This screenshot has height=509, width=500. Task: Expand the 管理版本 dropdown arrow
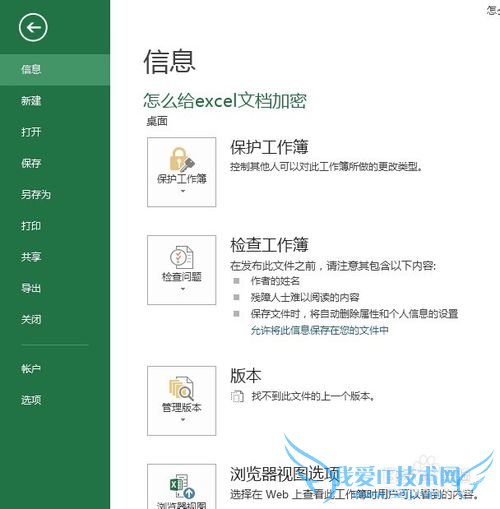183,420
